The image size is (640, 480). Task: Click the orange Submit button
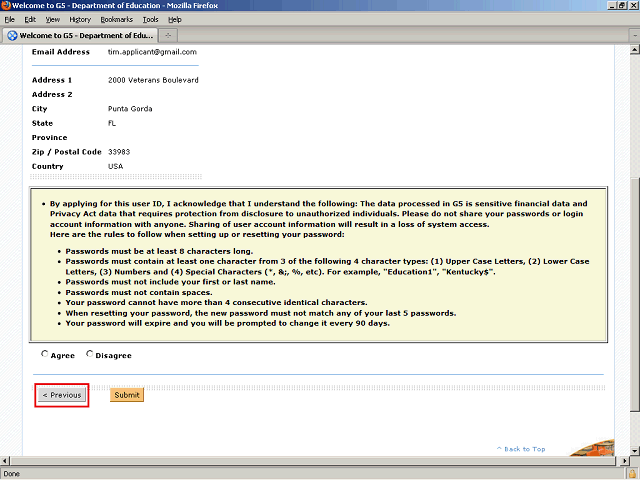[x=127, y=395]
